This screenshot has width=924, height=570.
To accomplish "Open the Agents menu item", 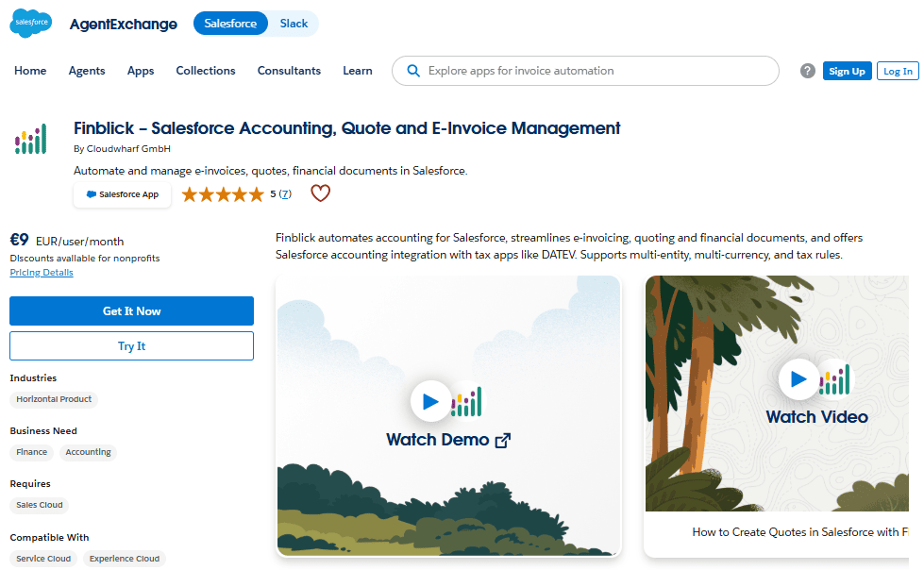I will click(x=87, y=71).
